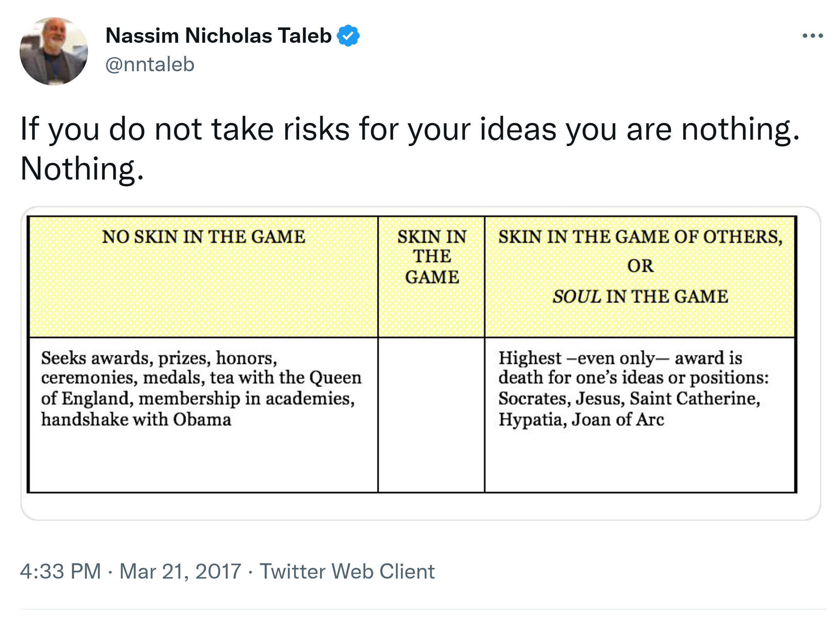Click 'SKIN IN THE GAME OF OTHERS' header
This screenshot has width=840, height=621.
[640, 237]
